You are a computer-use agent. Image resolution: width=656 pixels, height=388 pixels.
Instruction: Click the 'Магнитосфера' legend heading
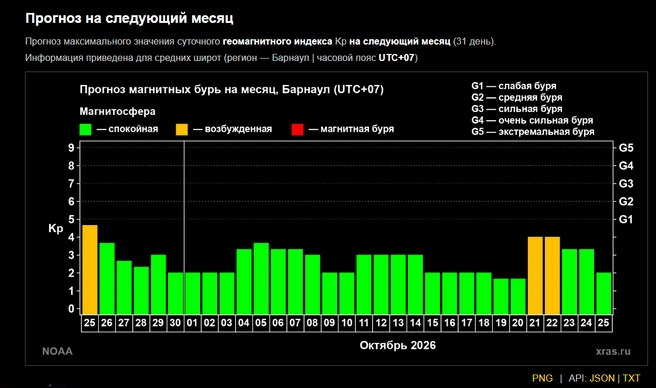(118, 111)
